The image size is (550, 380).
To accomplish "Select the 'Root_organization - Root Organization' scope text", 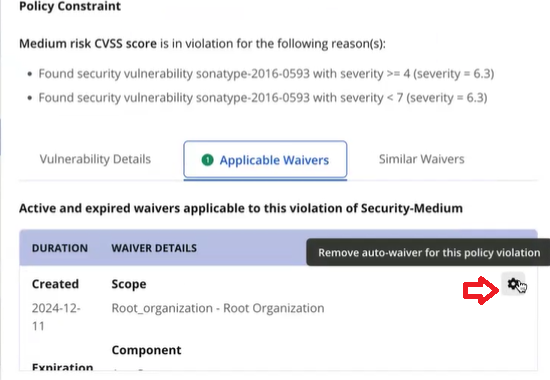I will point(218,308).
